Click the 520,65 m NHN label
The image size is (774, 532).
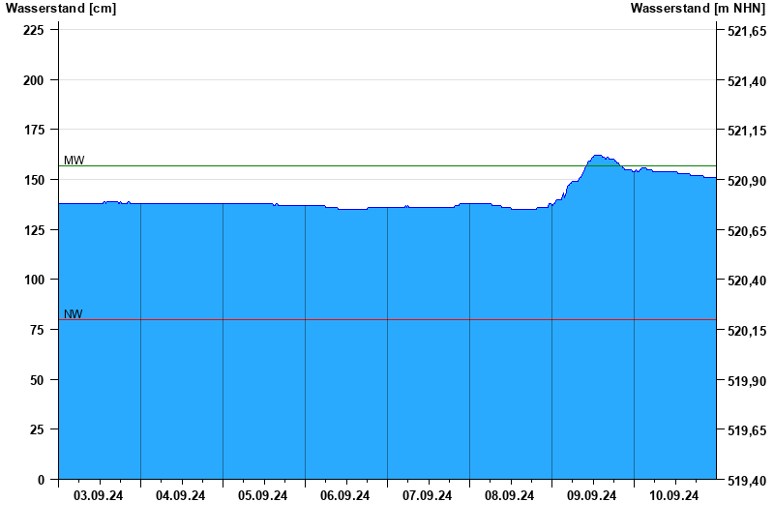[x=747, y=231]
